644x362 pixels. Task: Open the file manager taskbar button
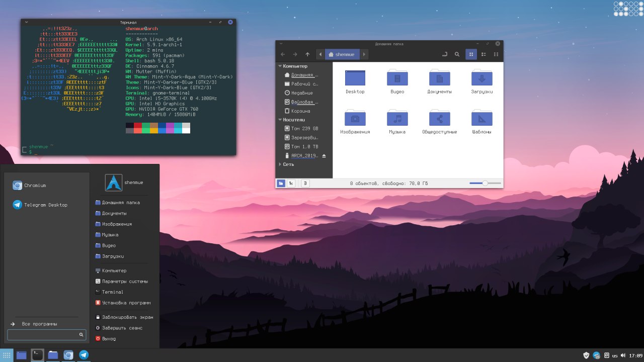53,355
